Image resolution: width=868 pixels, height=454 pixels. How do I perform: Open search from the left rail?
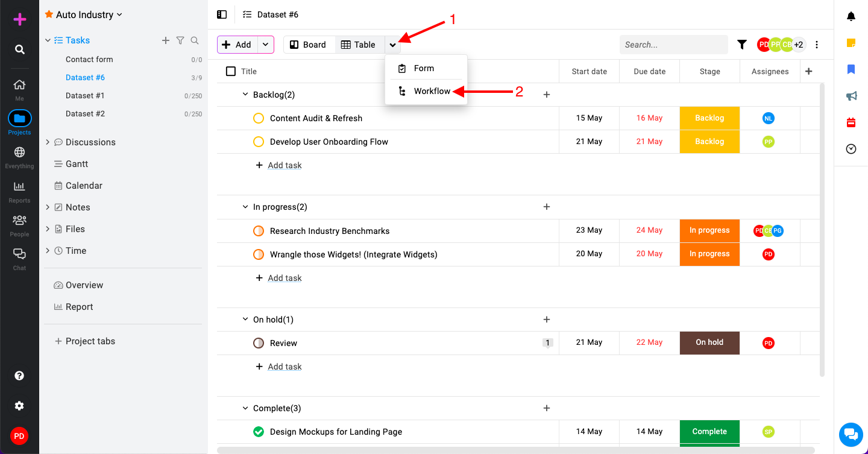point(20,49)
